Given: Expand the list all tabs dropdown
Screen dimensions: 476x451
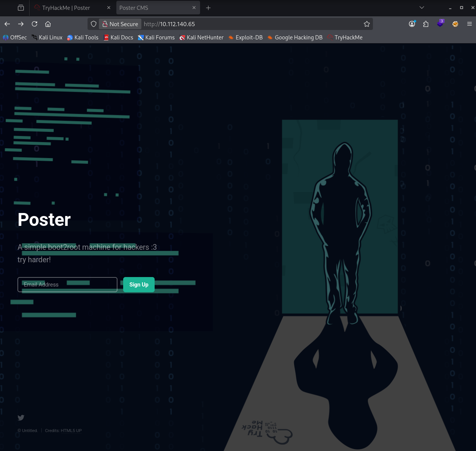Looking at the screenshot, I should [422, 8].
